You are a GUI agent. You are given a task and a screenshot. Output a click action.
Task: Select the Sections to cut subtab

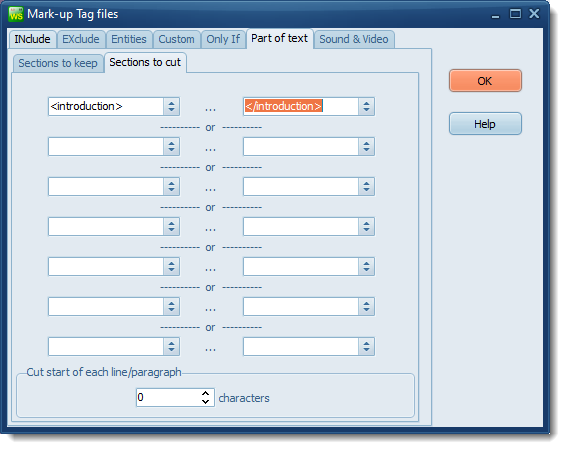145,63
